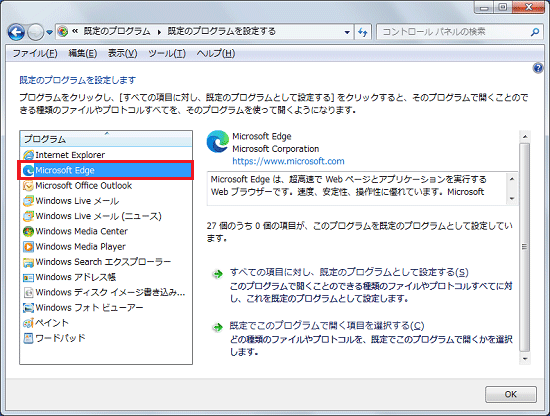
Task: Click the Windows フォト ビューアー icon
Action: pyautogui.click(x=28, y=308)
